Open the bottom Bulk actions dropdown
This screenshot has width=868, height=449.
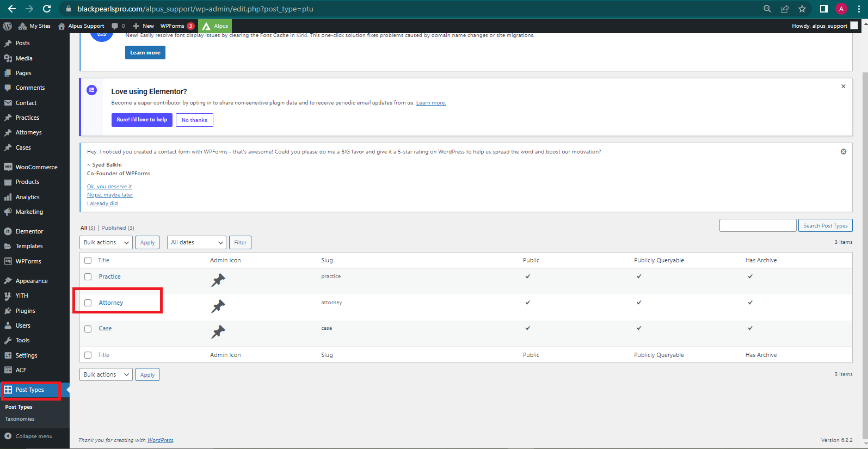(106, 374)
